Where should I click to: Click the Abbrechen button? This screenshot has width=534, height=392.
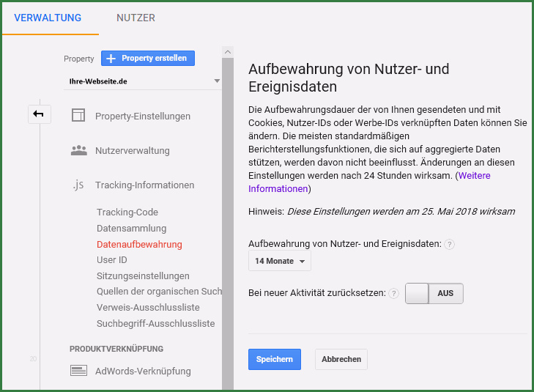pyautogui.click(x=341, y=359)
